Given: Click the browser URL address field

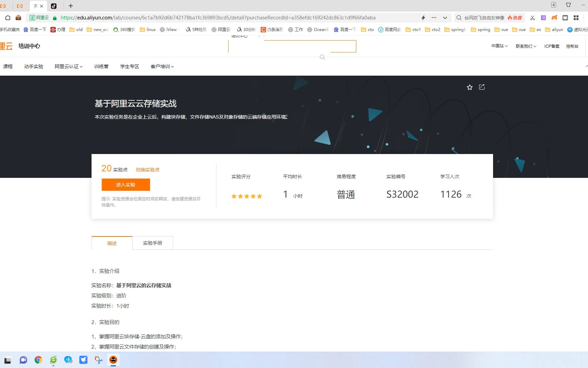Looking at the screenshot, I should coord(218,18).
